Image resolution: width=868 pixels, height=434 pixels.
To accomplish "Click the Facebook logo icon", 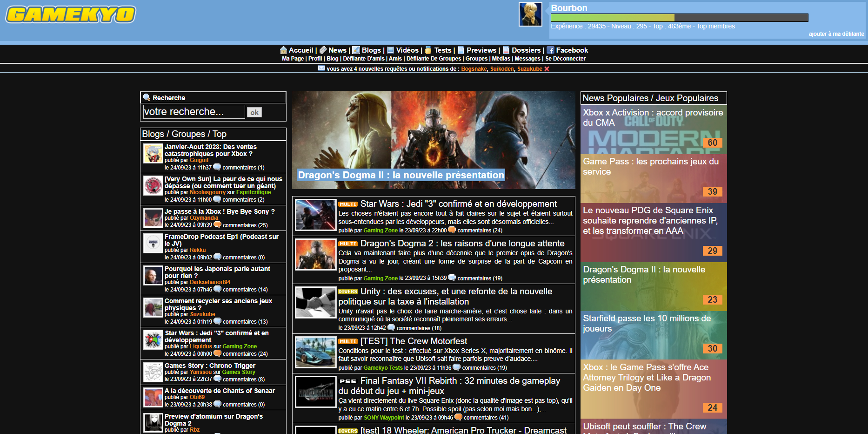I will point(550,50).
